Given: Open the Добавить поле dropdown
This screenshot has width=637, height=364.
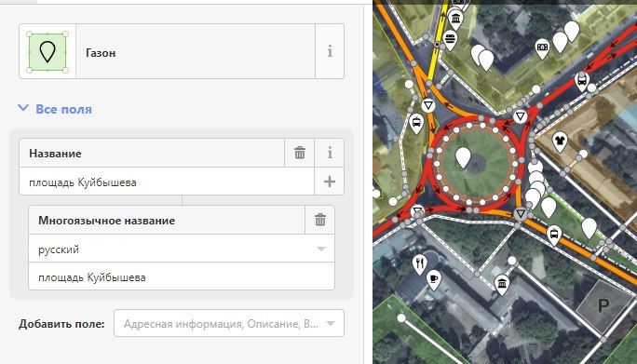Looking at the screenshot, I should pyautogui.click(x=229, y=323).
